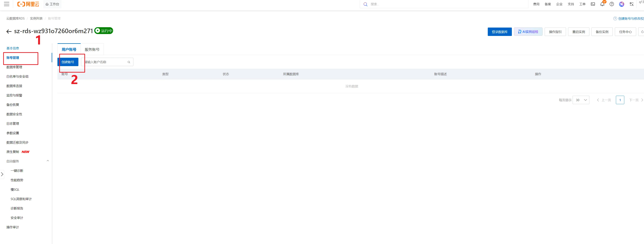644x244 pixels.
Task: Select page 1 in pagination
Action: tap(620, 100)
